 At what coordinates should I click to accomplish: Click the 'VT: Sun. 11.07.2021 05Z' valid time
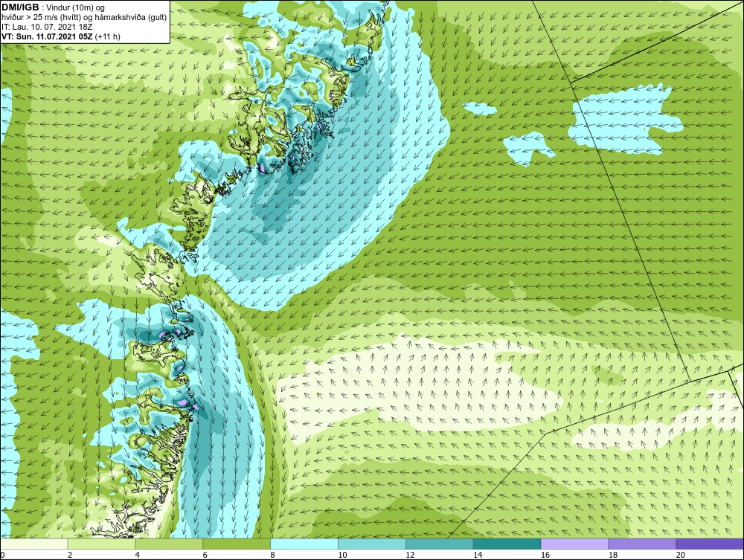[48, 36]
